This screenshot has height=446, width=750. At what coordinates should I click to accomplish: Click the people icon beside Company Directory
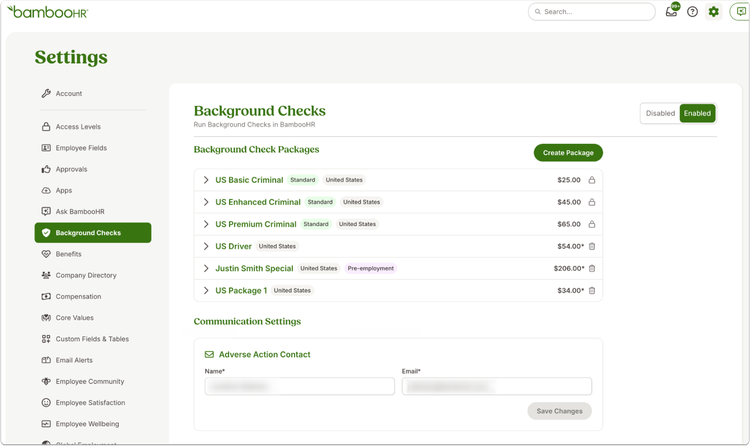tap(46, 275)
